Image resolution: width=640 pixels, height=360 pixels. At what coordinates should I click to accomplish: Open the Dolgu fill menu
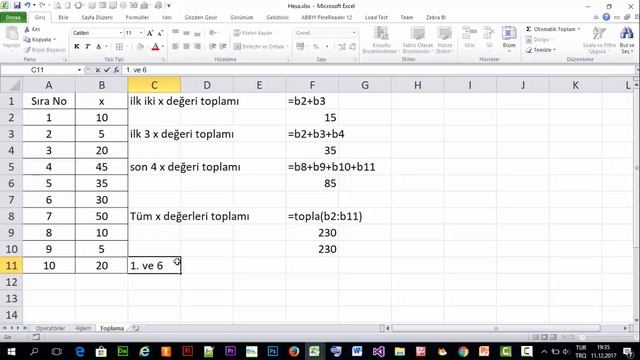pos(538,40)
